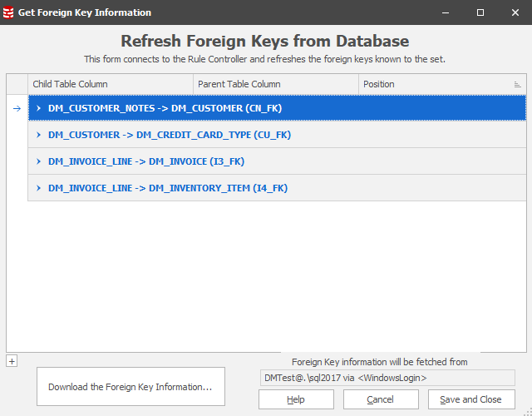Open the column options icon in grid header

coord(518,84)
